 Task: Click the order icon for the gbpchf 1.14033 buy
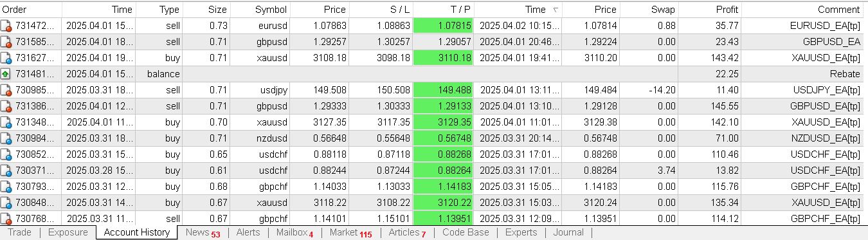pos(6,187)
